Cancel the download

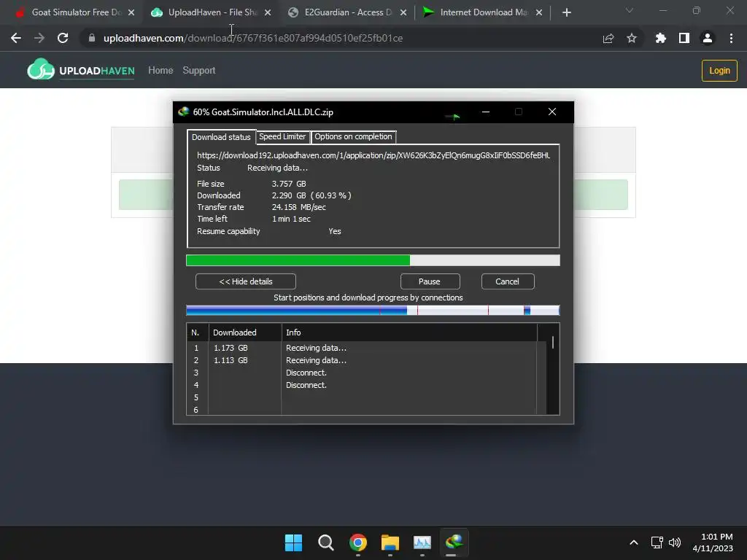coord(508,281)
